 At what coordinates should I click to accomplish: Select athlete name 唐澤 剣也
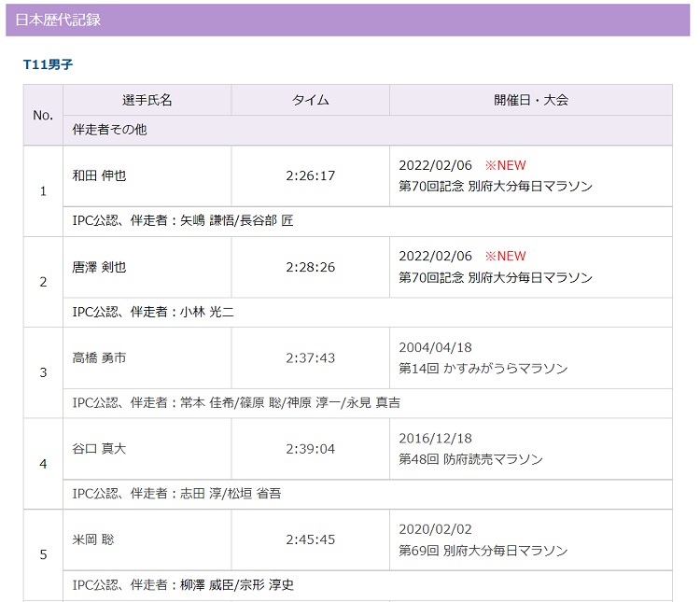click(99, 267)
